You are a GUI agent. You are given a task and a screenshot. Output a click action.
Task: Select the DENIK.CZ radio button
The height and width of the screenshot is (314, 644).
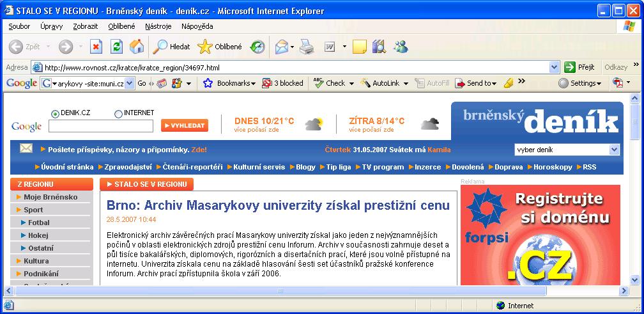55,114
